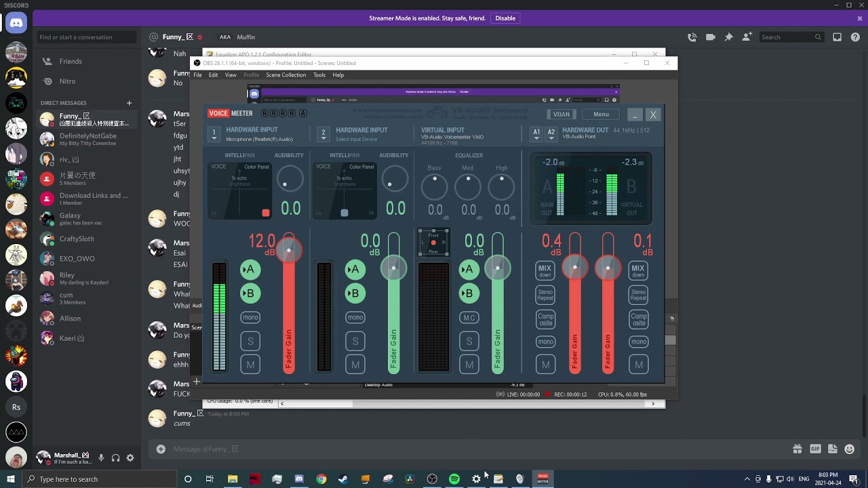Open Discord user settings gear
This screenshot has width=868, height=488.
point(130,458)
